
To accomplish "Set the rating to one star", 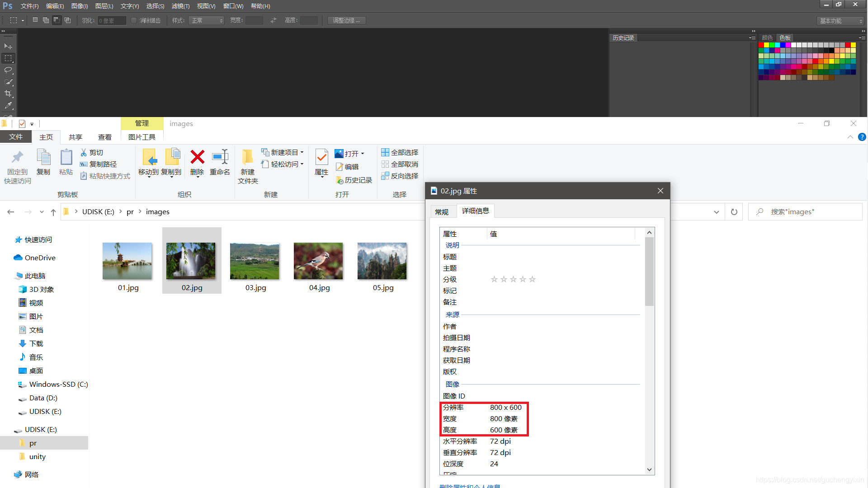I will click(495, 279).
